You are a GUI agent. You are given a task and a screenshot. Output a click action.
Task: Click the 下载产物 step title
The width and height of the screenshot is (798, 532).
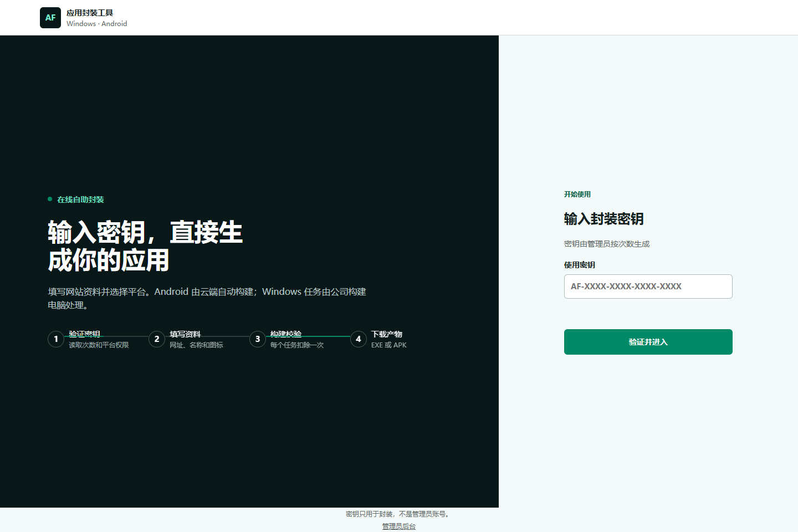[387, 334]
